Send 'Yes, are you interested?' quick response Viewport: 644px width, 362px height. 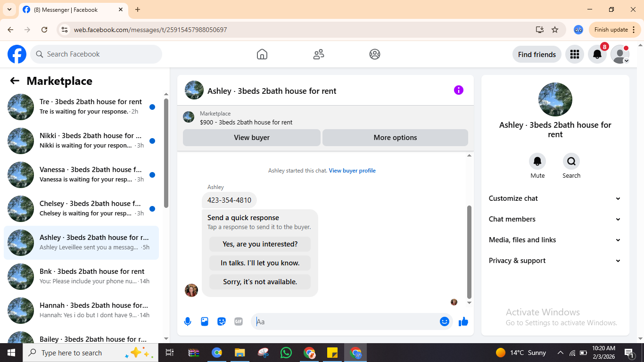(x=260, y=244)
